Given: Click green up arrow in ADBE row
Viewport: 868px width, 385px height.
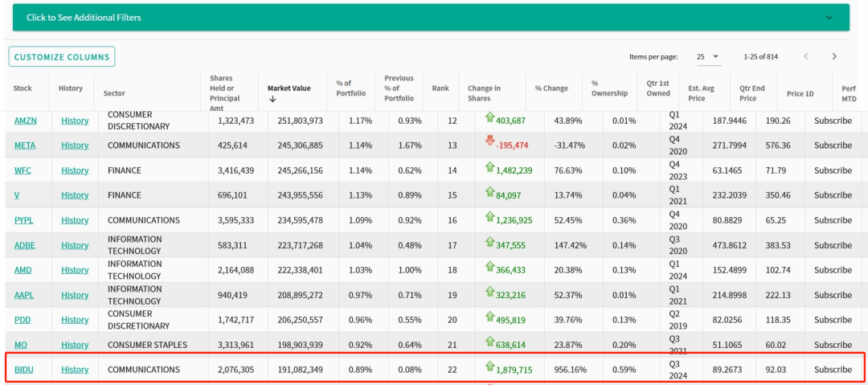Looking at the screenshot, I should (489, 242).
